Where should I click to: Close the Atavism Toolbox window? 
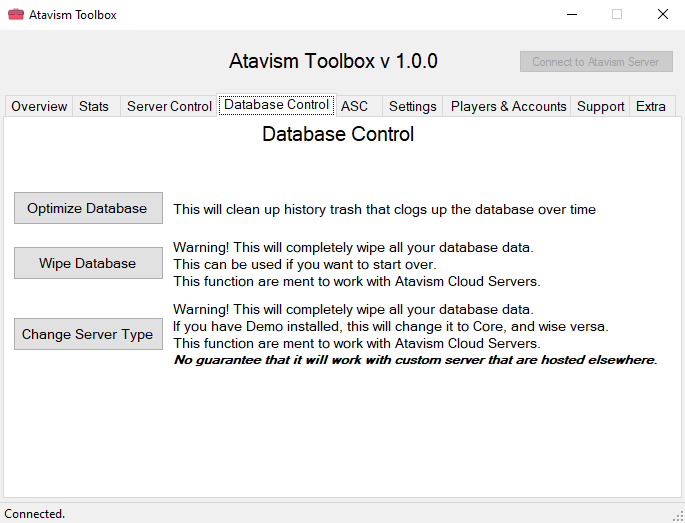coord(662,14)
